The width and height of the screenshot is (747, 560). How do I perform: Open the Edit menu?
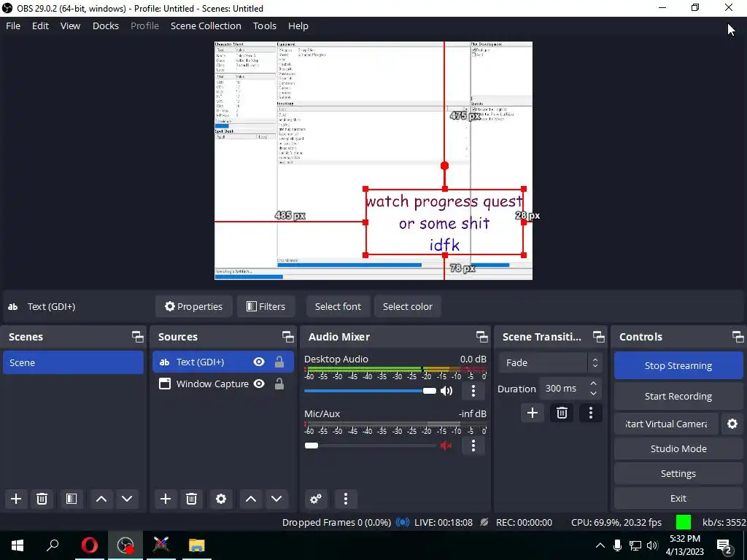[41, 26]
